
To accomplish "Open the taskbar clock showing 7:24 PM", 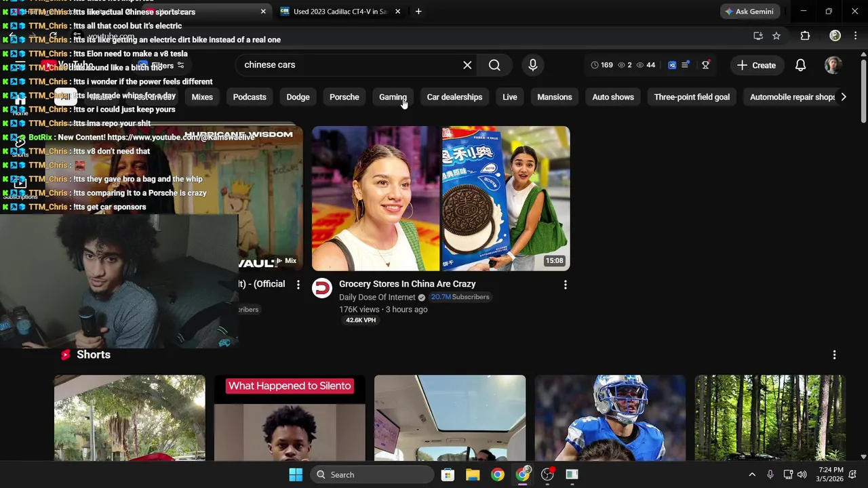I will [831, 475].
